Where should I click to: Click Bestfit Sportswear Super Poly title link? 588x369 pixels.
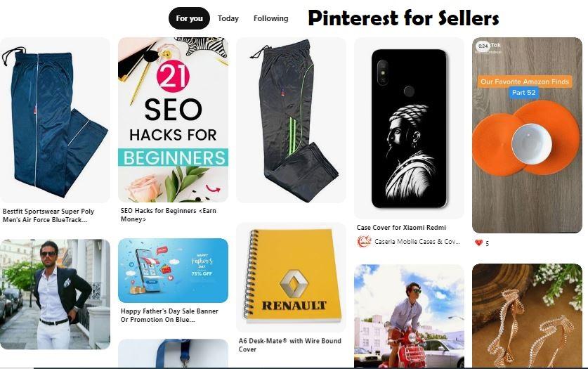coord(48,216)
